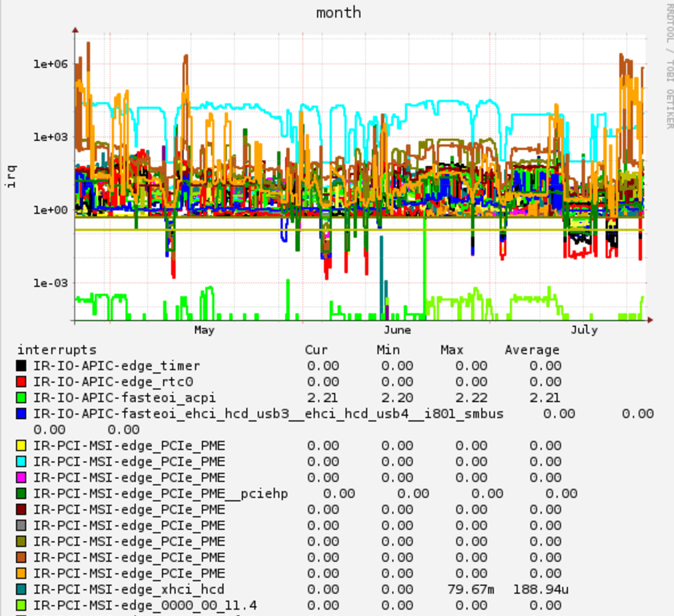Click the cyan PCIe_PME legend swatch
Viewport: 674px width, 616px height.
pyautogui.click(x=21, y=461)
